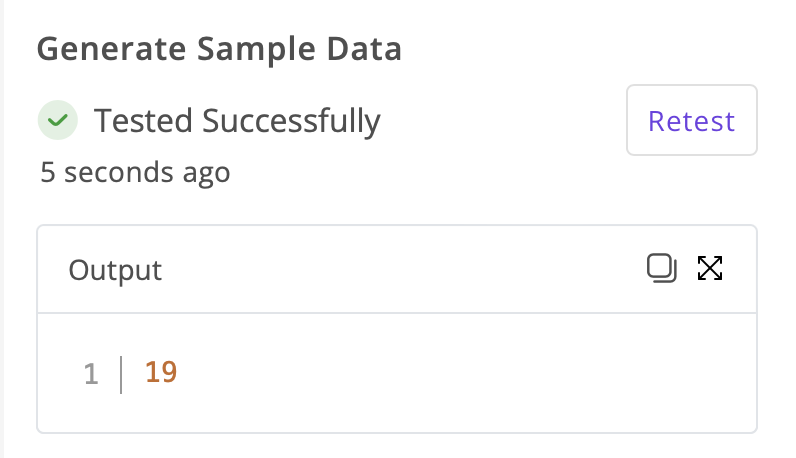The width and height of the screenshot is (796, 458).
Task: Click the Output header bar blank space
Action: point(396,269)
